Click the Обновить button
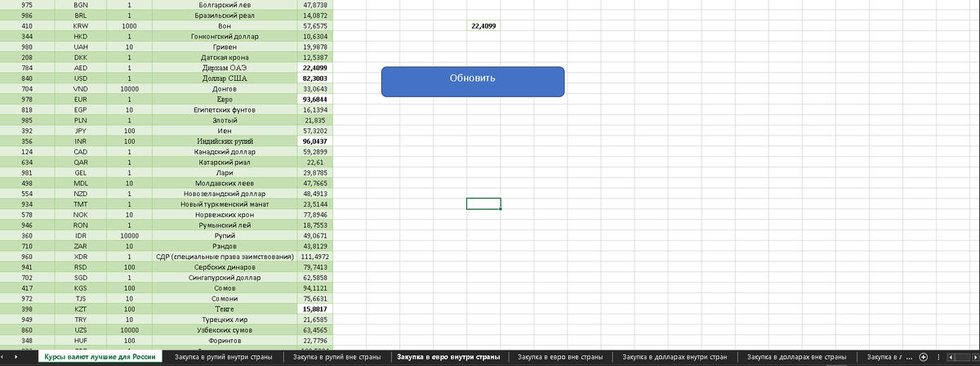The width and height of the screenshot is (980, 366). (473, 83)
